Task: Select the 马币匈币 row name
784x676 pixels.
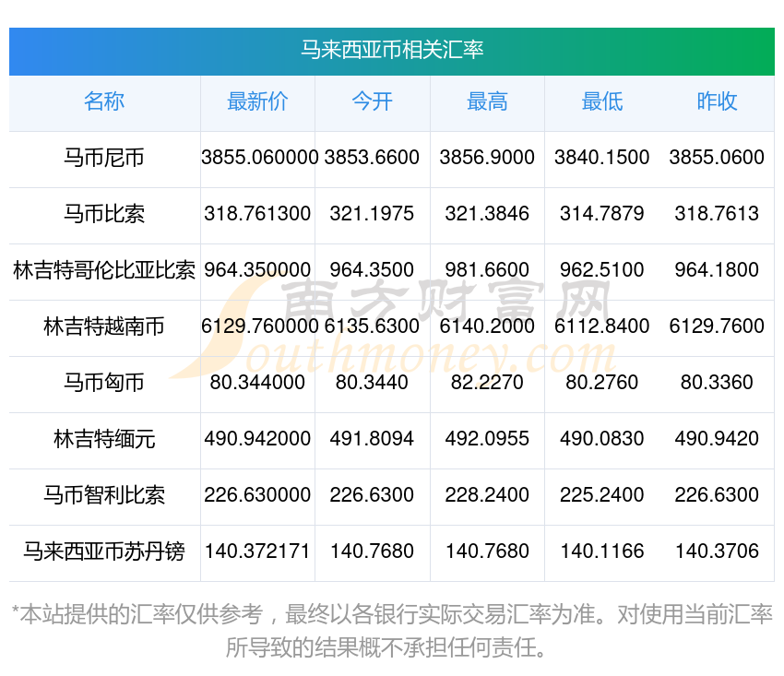Action: pyautogui.click(x=104, y=383)
